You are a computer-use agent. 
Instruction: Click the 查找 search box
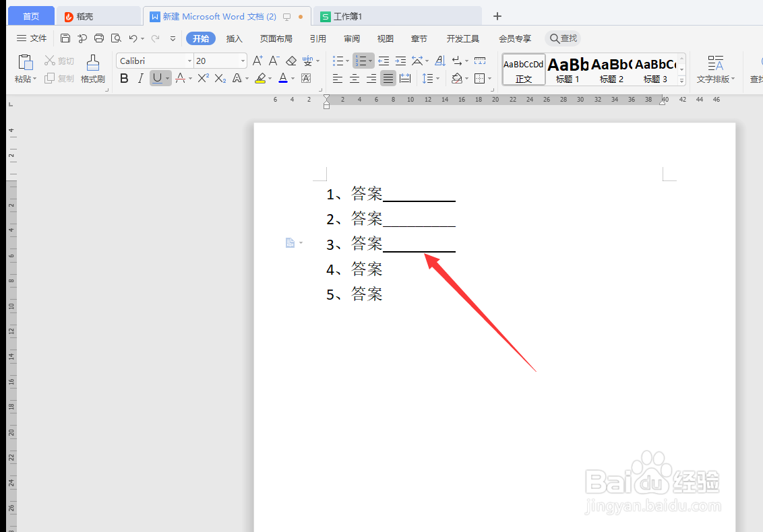pyautogui.click(x=563, y=38)
